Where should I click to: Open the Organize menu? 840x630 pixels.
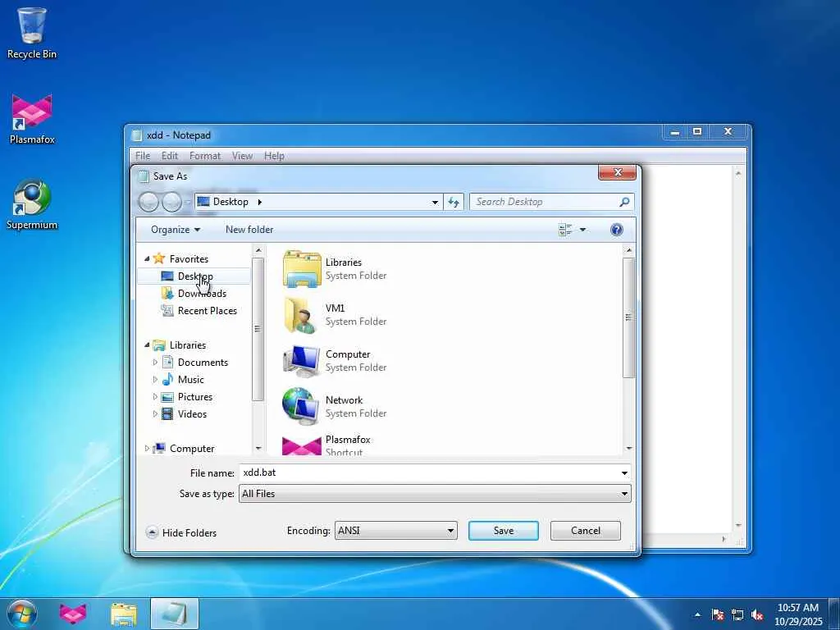click(x=176, y=230)
